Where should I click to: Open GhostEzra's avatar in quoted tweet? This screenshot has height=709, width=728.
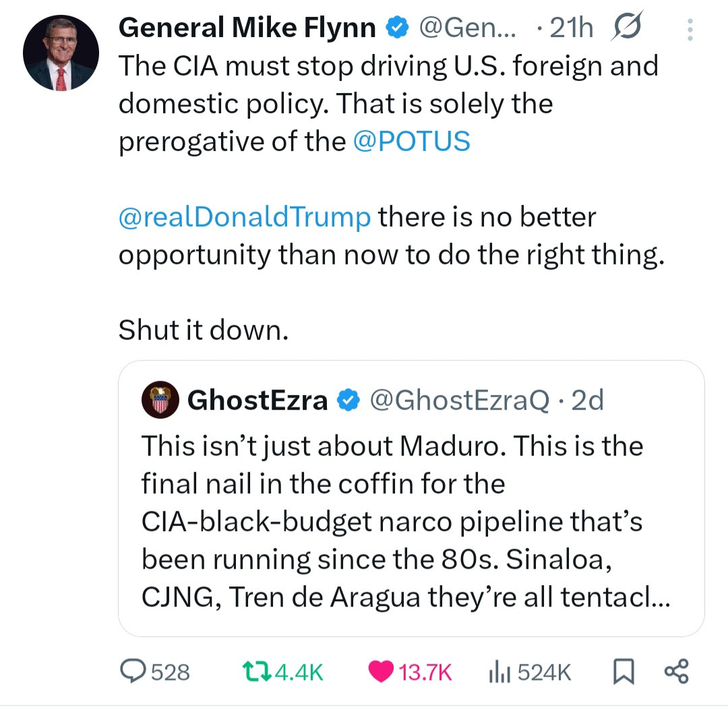click(159, 401)
